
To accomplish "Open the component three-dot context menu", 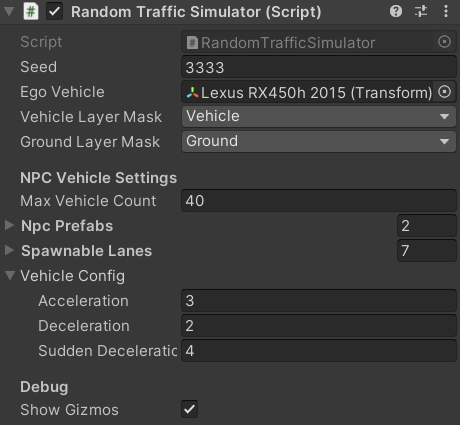I will point(446,12).
